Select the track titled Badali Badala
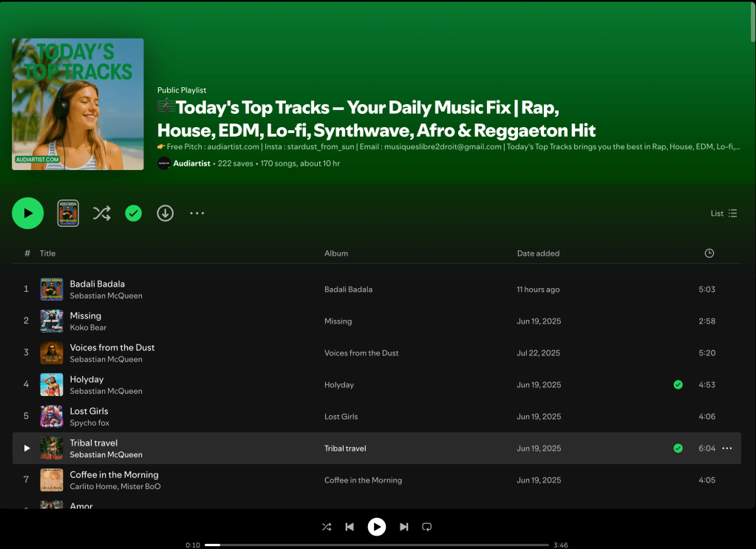The width and height of the screenshot is (756, 549). point(97,284)
